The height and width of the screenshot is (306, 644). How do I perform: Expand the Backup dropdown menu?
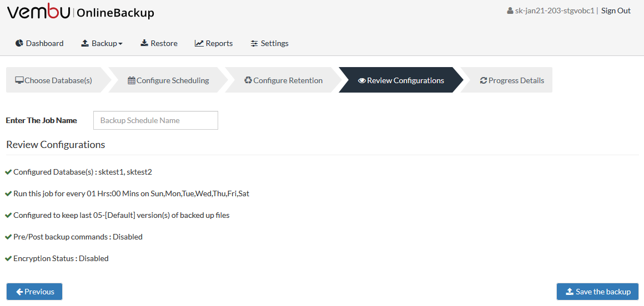102,43
